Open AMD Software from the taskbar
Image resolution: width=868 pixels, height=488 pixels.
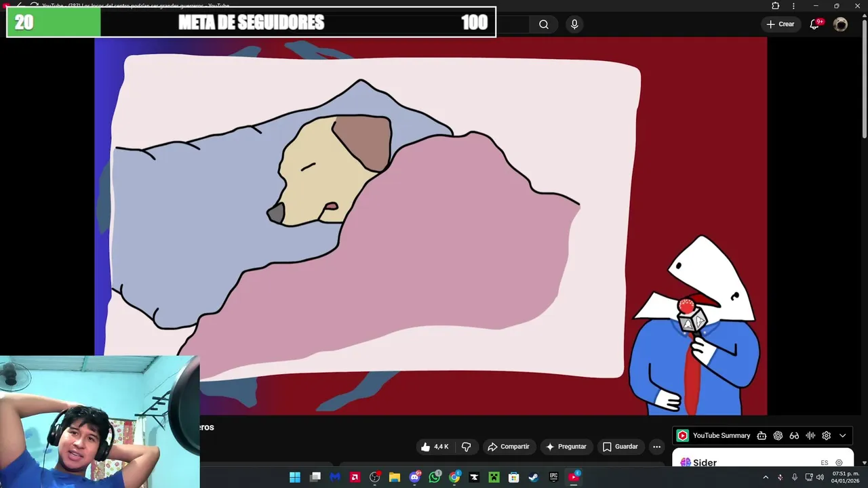click(x=355, y=477)
